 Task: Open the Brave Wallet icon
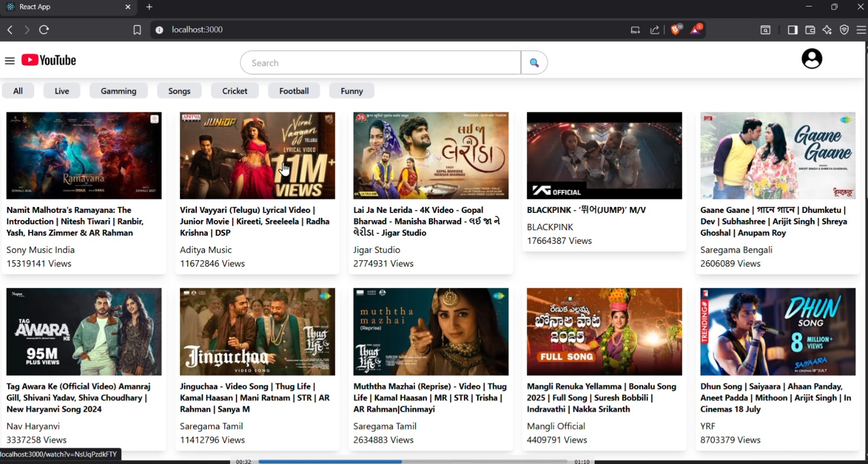[810, 30]
